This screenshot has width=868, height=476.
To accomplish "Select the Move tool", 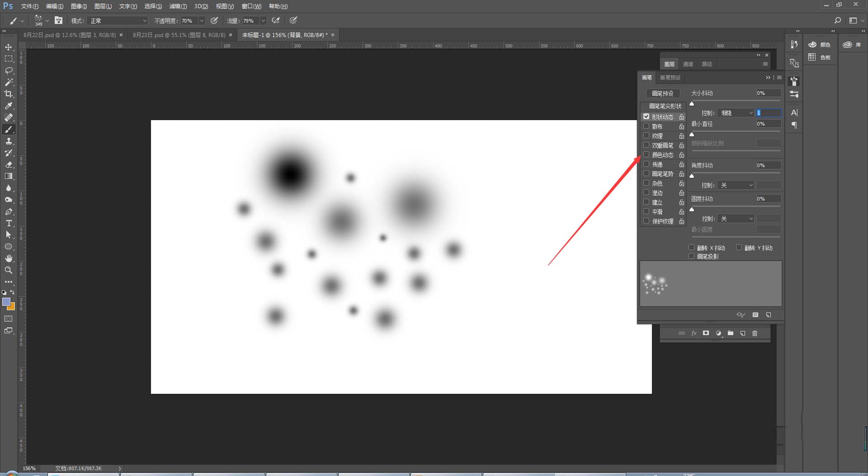I will [9, 47].
